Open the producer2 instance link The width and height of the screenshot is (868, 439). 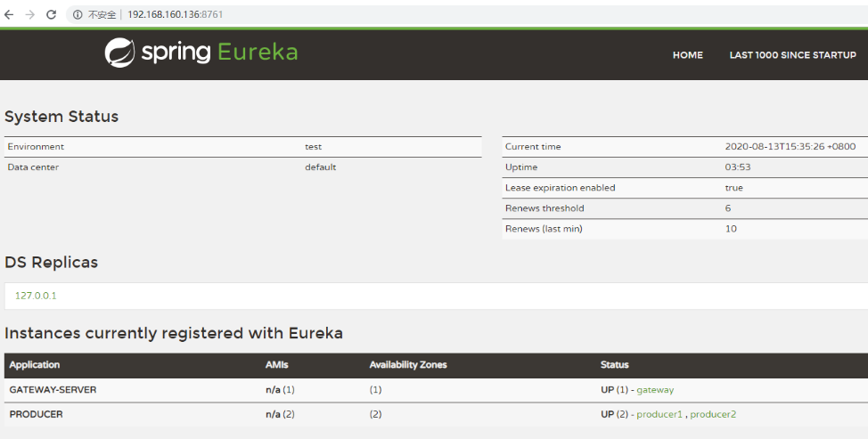pyautogui.click(x=713, y=414)
